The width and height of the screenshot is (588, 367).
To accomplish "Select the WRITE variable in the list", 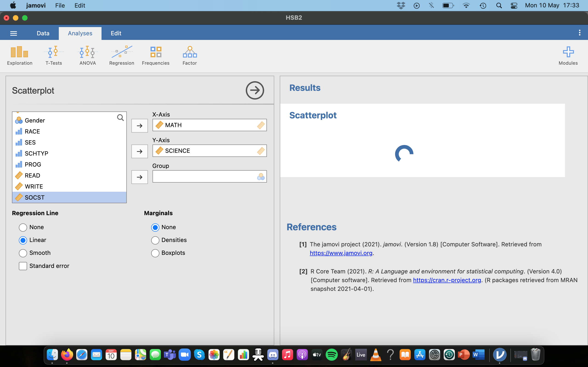I will pos(34,186).
